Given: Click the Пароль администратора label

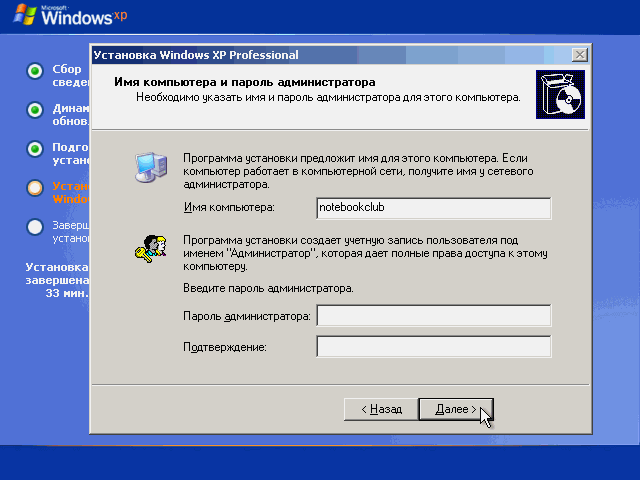Looking at the screenshot, I should click(247, 316).
